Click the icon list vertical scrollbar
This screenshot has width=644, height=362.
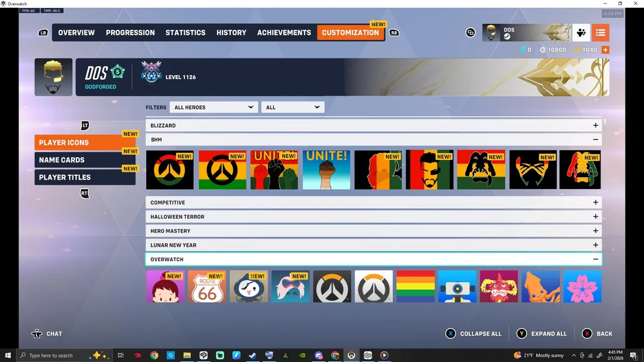coord(605,122)
